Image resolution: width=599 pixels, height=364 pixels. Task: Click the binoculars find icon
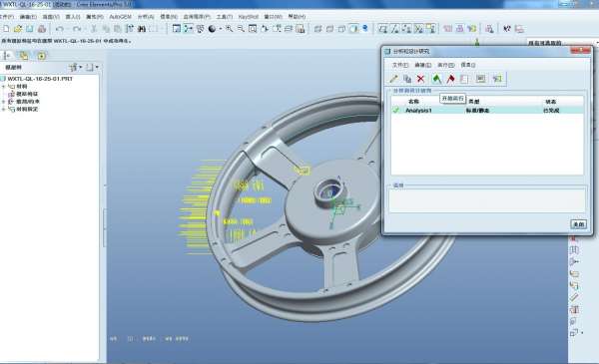[142, 29]
